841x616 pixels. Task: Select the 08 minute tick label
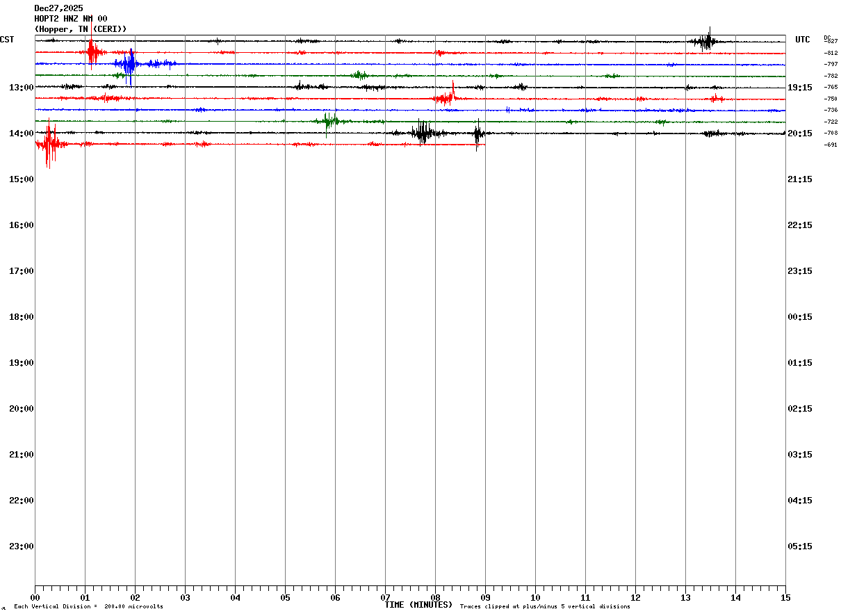click(435, 598)
